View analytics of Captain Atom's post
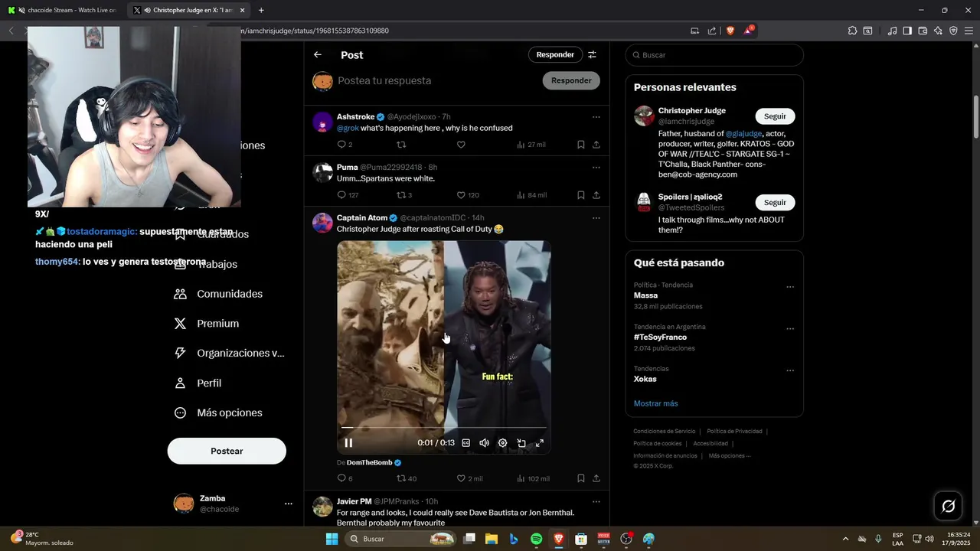 click(534, 478)
